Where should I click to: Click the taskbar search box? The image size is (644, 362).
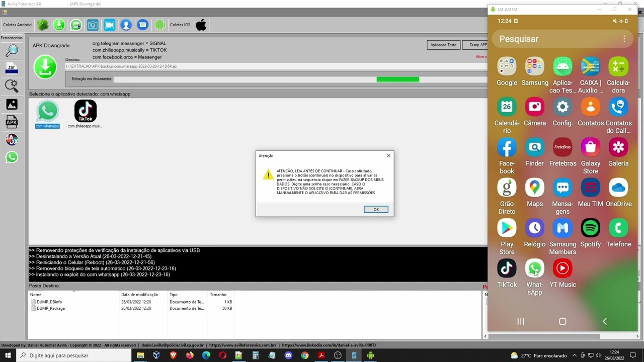(74, 355)
